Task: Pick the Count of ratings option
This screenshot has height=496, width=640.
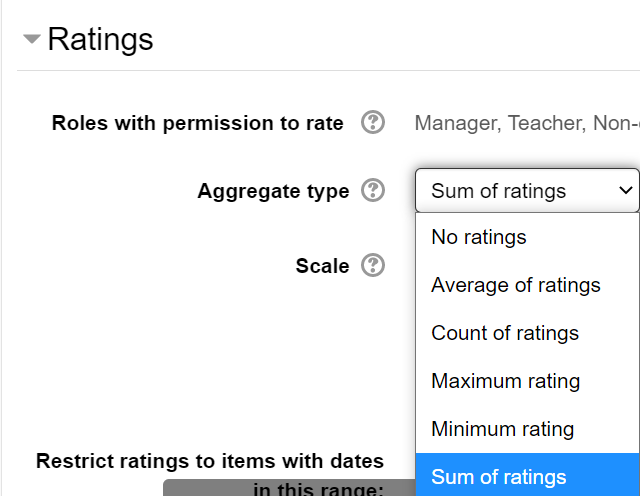Action: coord(504,333)
